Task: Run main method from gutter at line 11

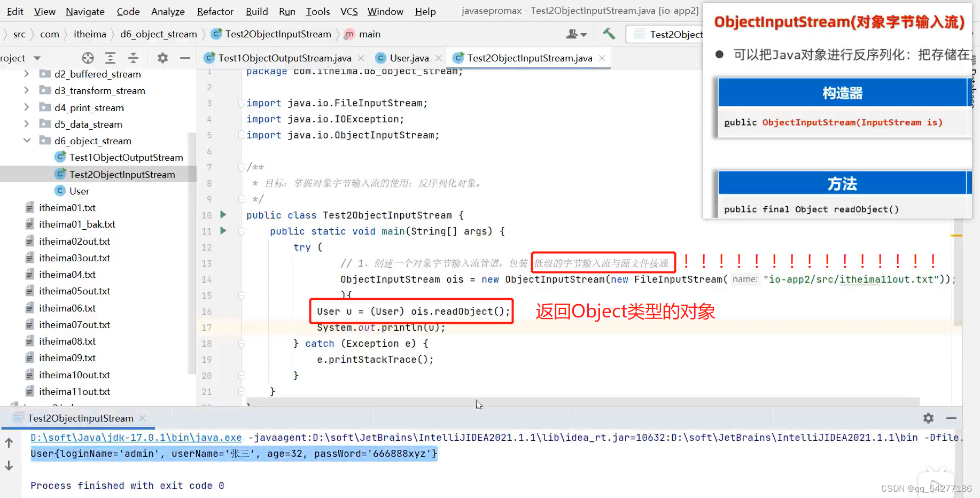Action: 223,231
